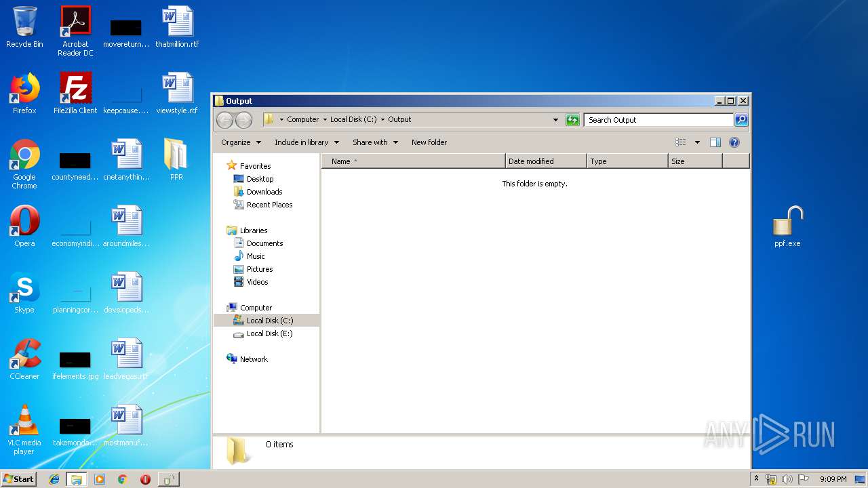Show hidden tray icons arrow
868x488 pixels.
pyautogui.click(x=757, y=479)
